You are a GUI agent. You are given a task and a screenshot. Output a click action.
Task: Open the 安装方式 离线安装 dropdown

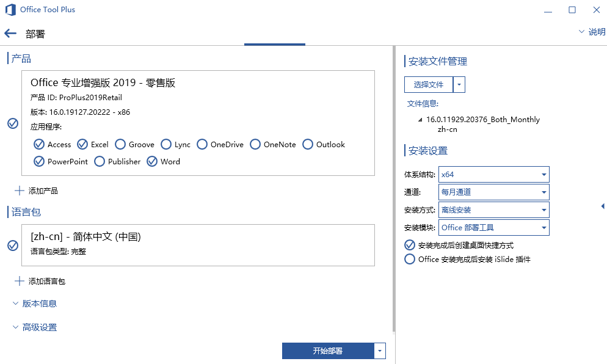pyautogui.click(x=493, y=210)
